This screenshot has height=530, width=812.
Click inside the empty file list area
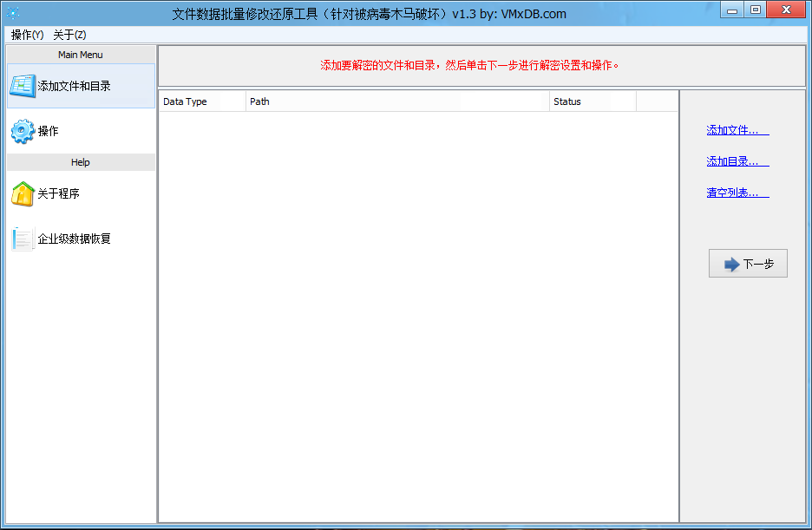[417, 312]
